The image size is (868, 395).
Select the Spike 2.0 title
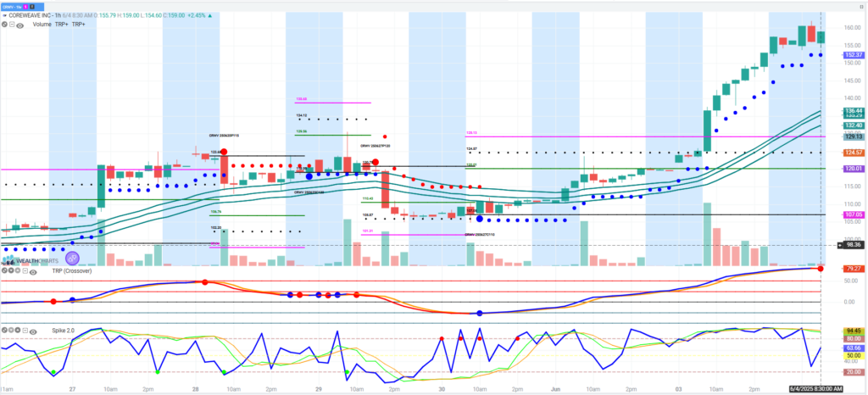tap(63, 331)
